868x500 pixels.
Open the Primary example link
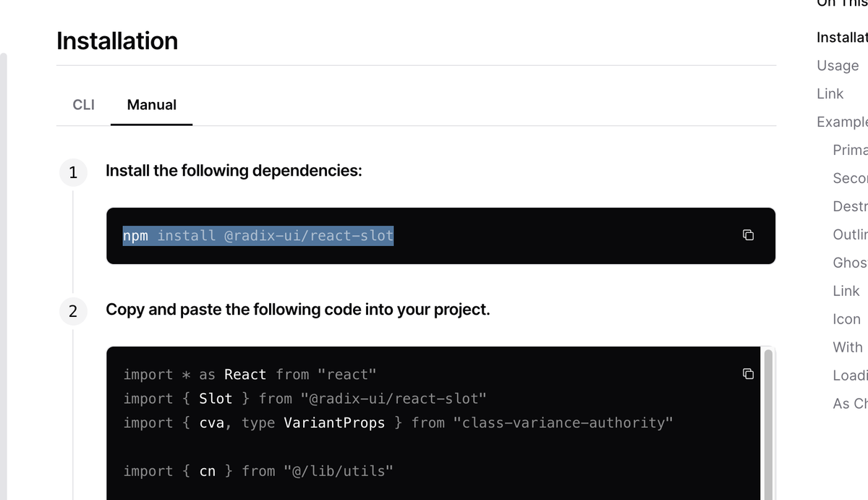(x=850, y=150)
